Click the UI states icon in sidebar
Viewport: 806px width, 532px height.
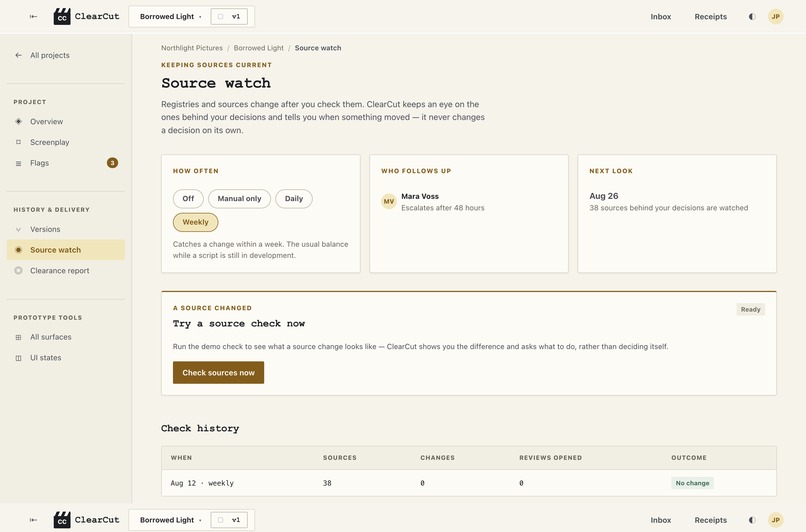click(x=19, y=358)
